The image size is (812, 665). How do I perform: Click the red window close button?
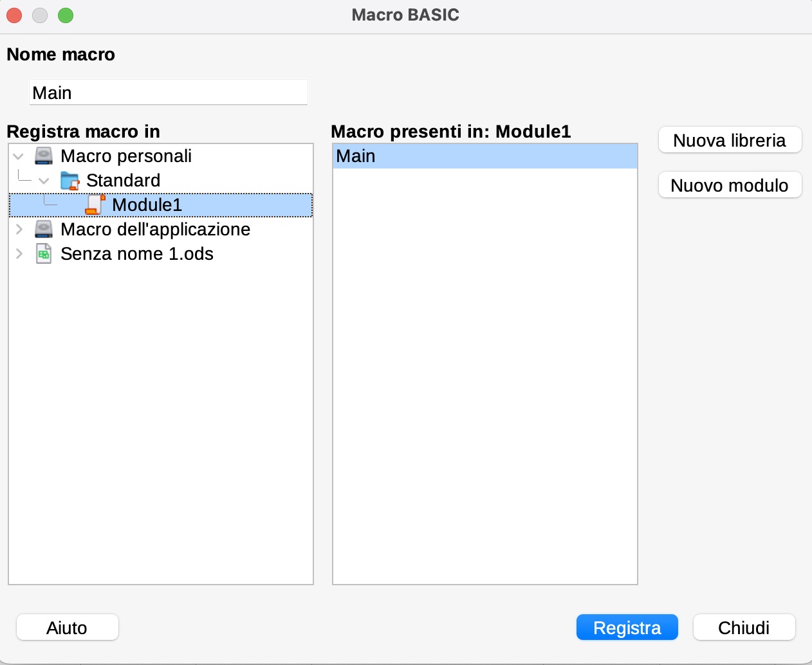14,15
